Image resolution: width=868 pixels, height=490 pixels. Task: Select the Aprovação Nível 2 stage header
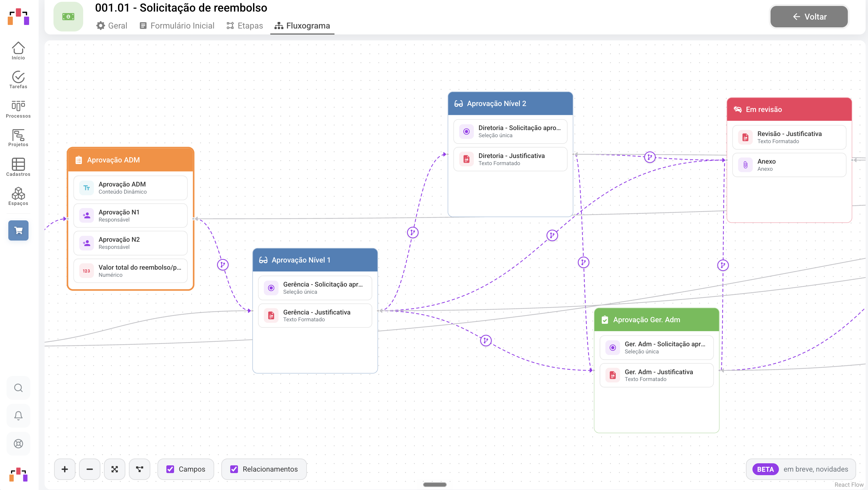pyautogui.click(x=510, y=103)
